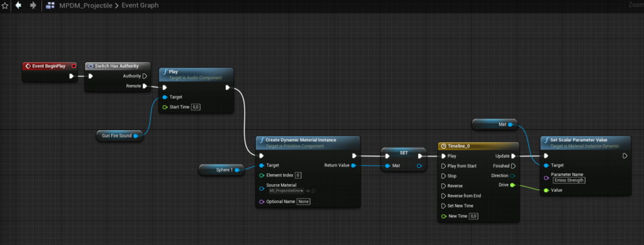Click SET node Mat input pin
The width and height of the screenshot is (644, 245).
(x=387, y=166)
